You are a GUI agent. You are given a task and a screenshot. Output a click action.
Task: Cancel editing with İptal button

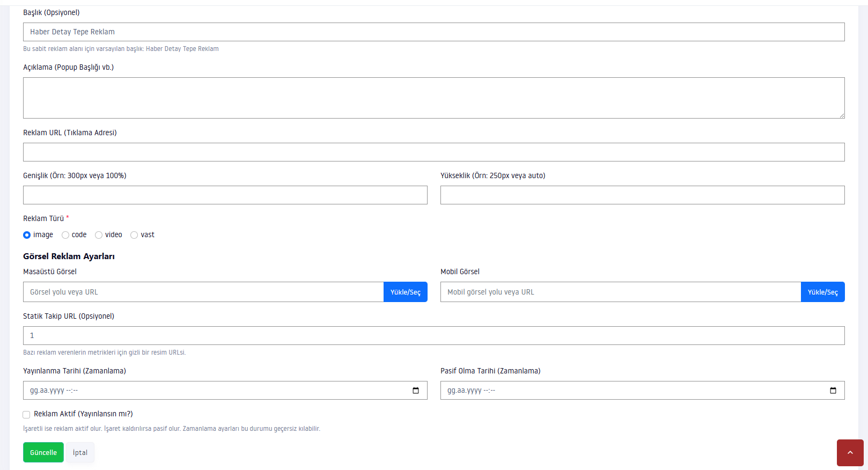click(80, 452)
